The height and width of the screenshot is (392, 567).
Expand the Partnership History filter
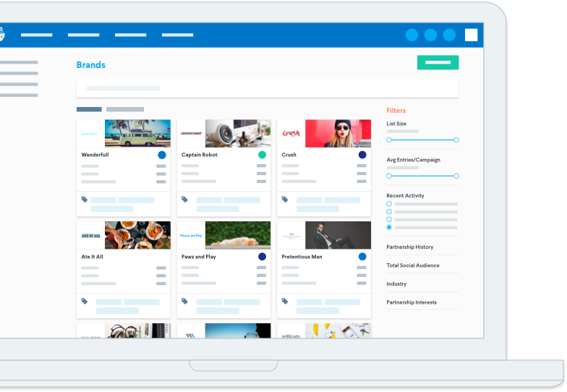click(x=409, y=247)
